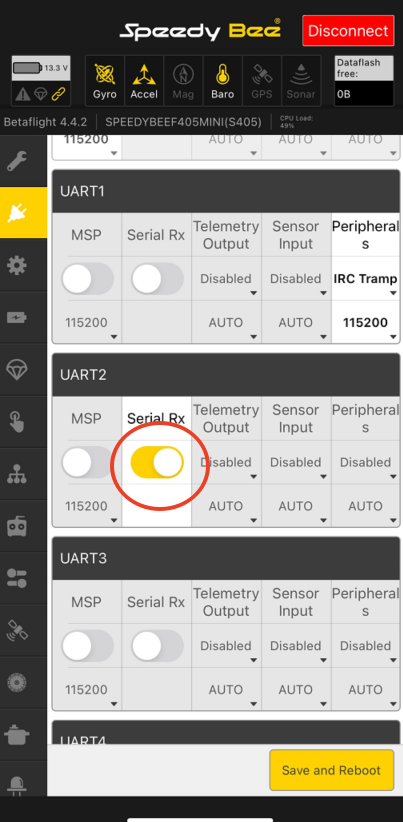Click the red Disconnect button
Viewport: 403px width, 822px height.
pos(348,31)
